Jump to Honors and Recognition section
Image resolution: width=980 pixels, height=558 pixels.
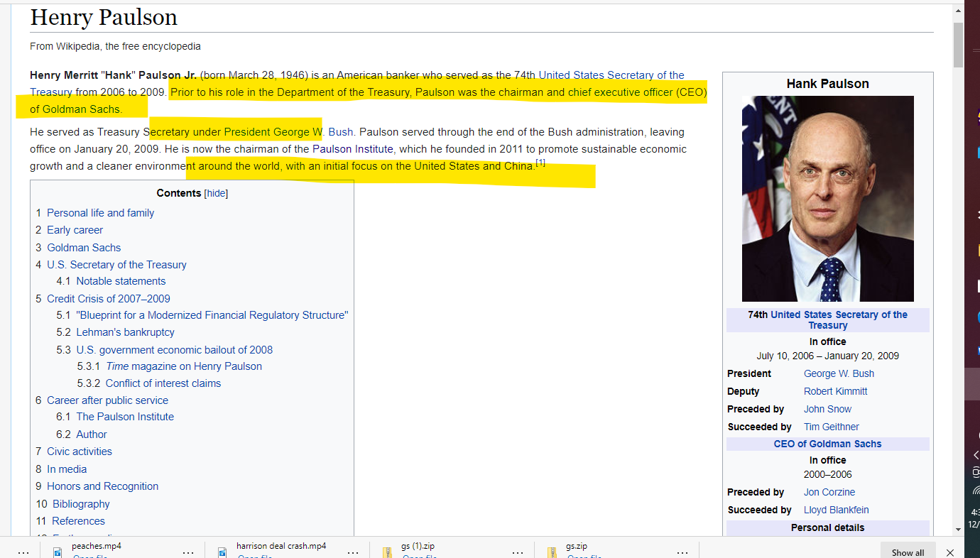[x=102, y=486]
